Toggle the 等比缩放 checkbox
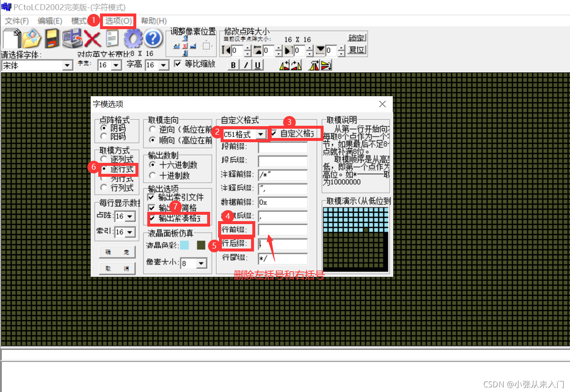The height and width of the screenshot is (392, 570). (178, 64)
